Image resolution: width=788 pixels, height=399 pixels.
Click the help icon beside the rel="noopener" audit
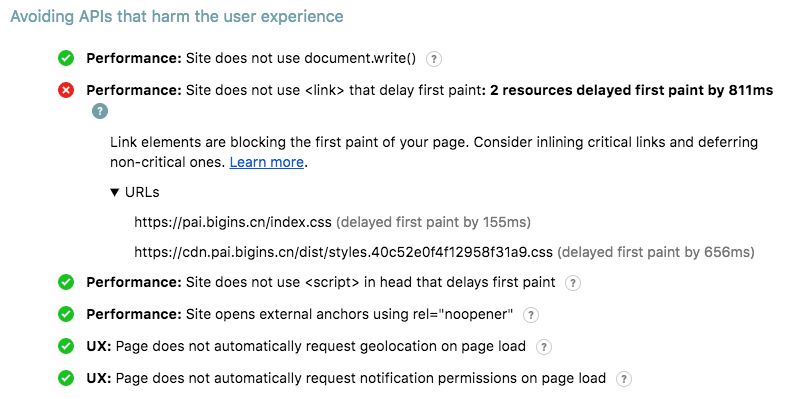pos(531,315)
